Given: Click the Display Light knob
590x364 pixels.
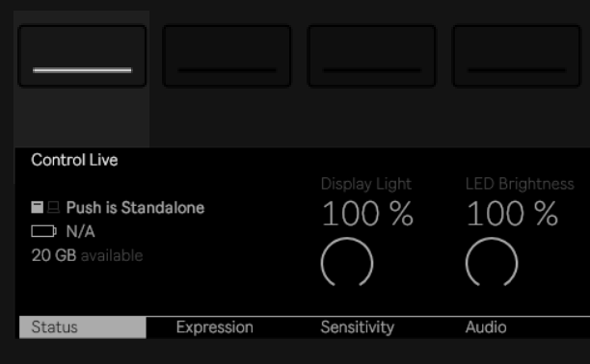Looking at the screenshot, I should click(347, 262).
